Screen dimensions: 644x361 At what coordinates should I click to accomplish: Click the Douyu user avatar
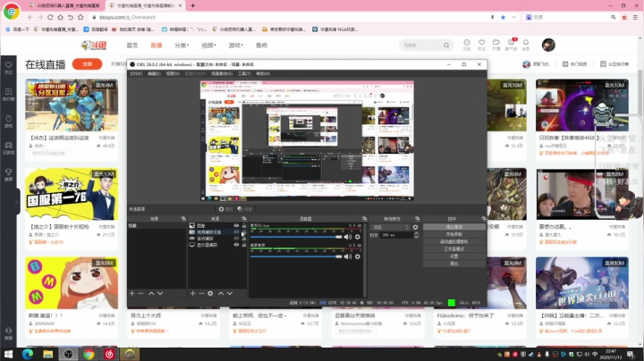tap(548, 45)
